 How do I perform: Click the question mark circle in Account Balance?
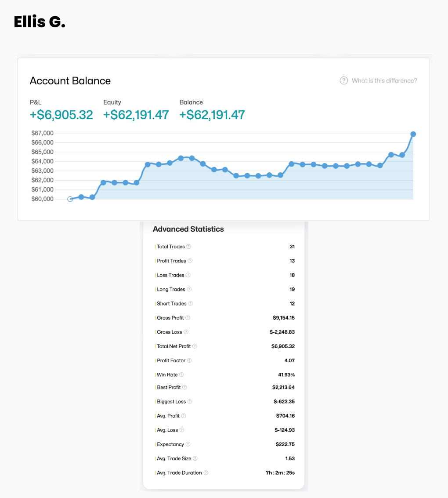pyautogui.click(x=344, y=81)
